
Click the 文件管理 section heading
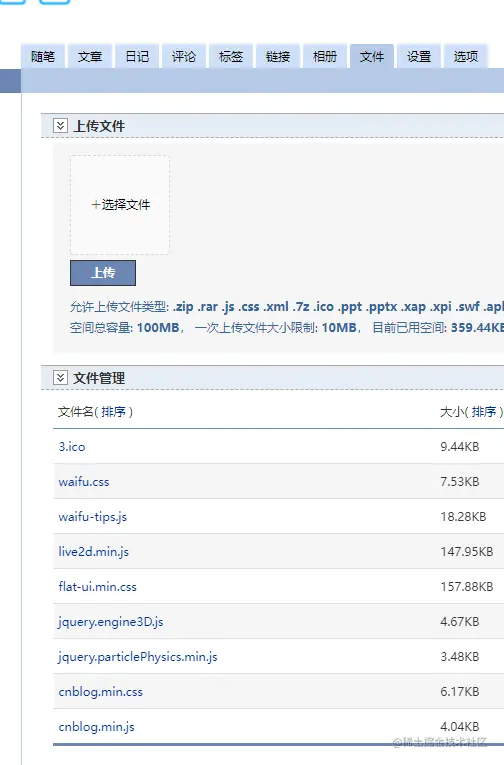(99, 378)
